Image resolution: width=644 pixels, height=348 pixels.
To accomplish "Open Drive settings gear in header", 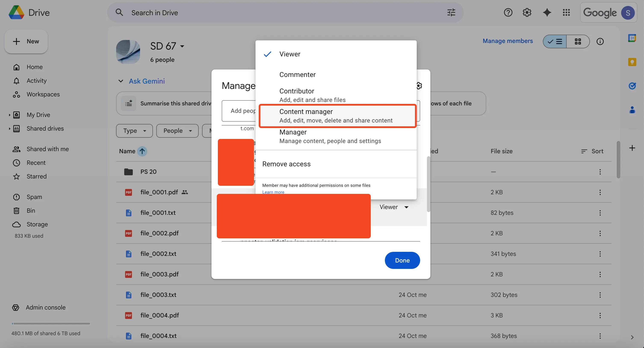I will tap(527, 12).
